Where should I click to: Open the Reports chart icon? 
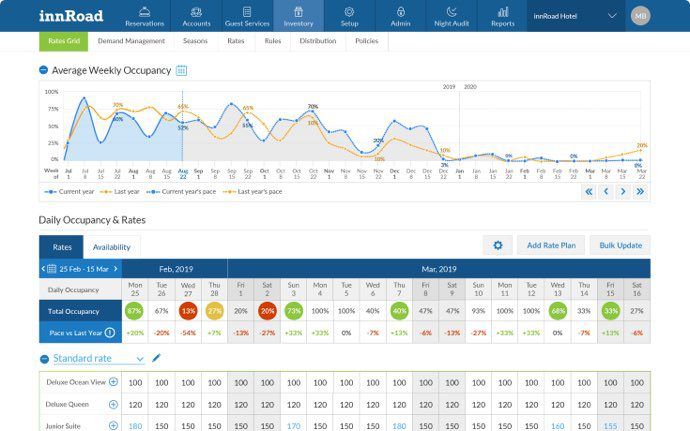point(503,12)
